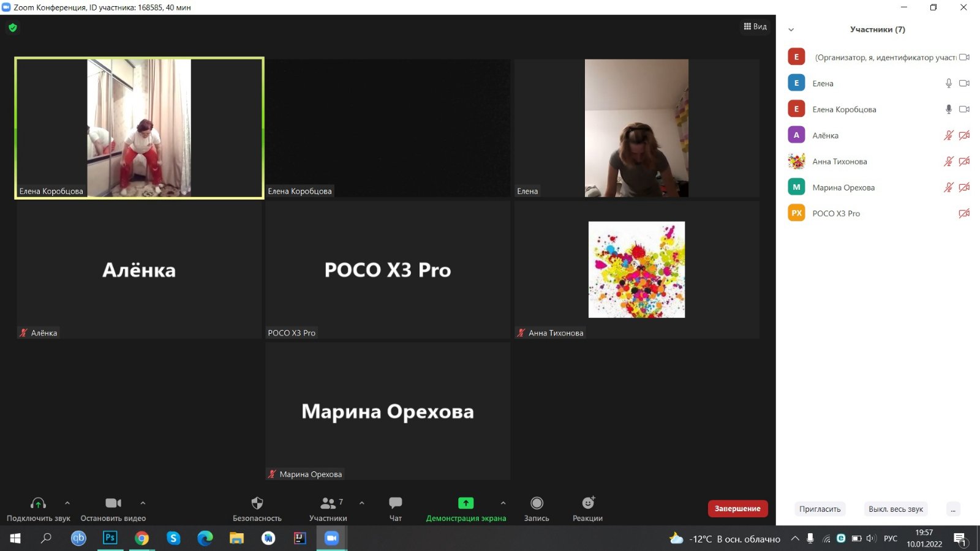Click microphone icon next to Елена
The image size is (980, 551).
click(949, 83)
